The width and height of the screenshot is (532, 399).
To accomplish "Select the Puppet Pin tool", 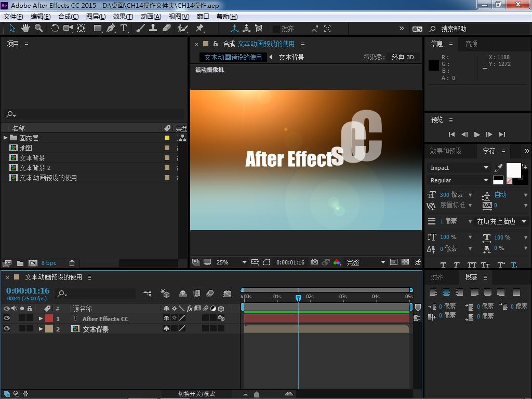I will point(199,28).
